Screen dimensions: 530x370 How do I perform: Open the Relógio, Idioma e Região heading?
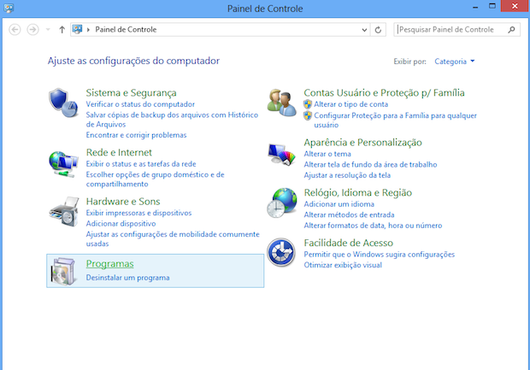pos(358,193)
